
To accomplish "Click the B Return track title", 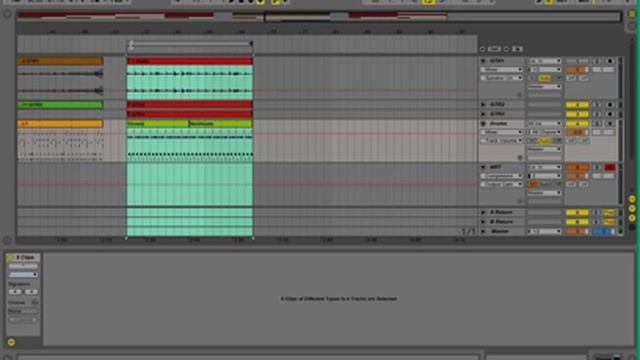I will 501,222.
